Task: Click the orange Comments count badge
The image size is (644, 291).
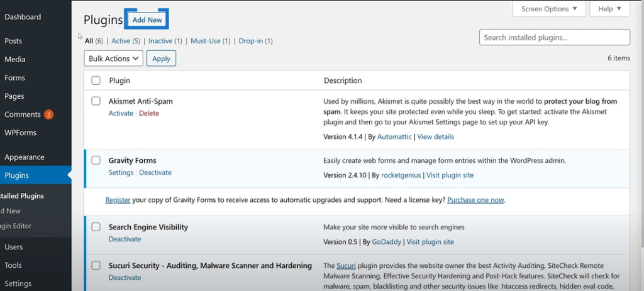Action: (x=48, y=115)
